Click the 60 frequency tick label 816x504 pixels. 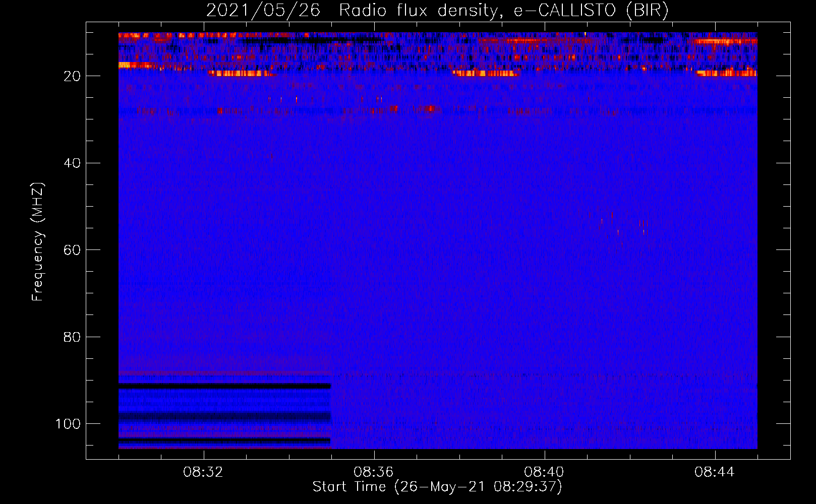pyautogui.click(x=72, y=250)
